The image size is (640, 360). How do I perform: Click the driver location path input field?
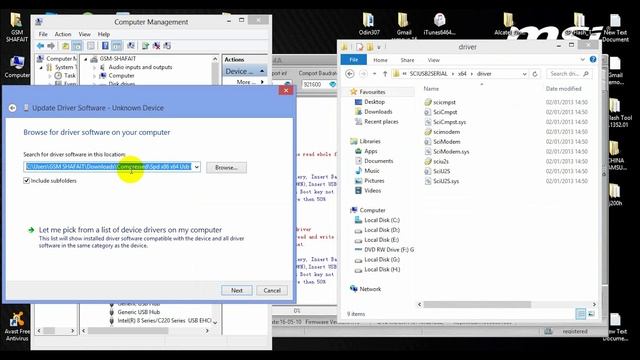(x=108, y=167)
